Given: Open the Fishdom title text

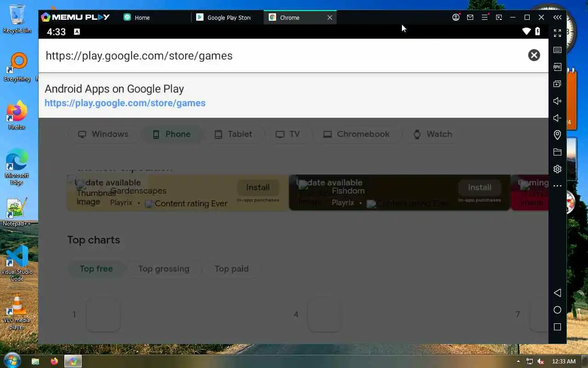Looking at the screenshot, I should coord(348,191).
